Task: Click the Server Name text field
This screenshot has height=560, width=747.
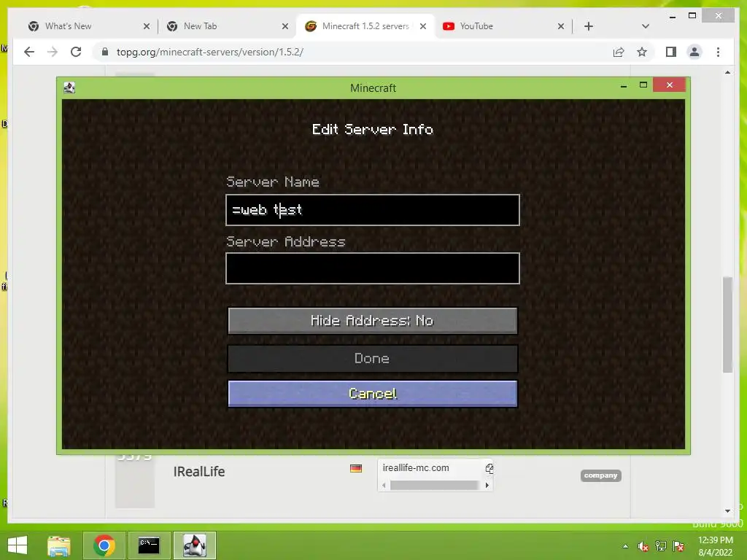Action: (373, 209)
